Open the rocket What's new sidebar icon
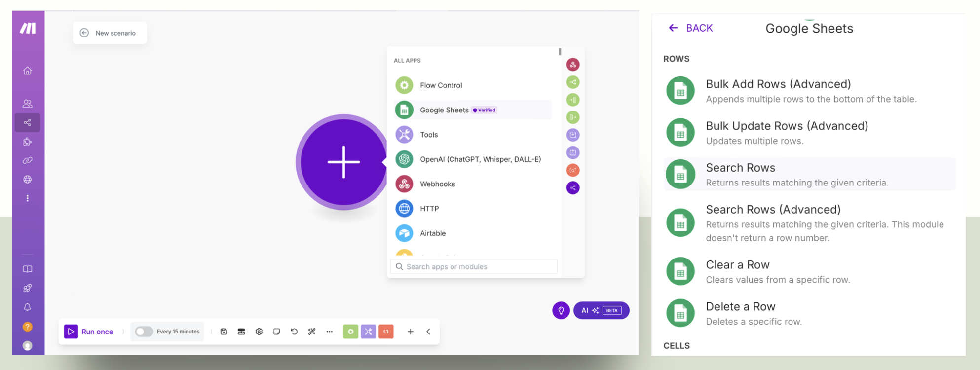The height and width of the screenshot is (370, 980). point(28,288)
